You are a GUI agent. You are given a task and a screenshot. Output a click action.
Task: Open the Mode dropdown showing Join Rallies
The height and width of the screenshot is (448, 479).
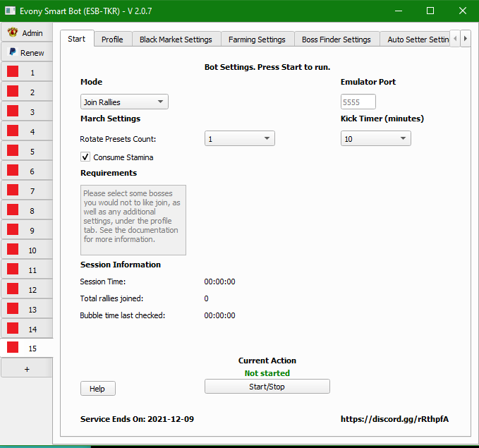pos(124,102)
